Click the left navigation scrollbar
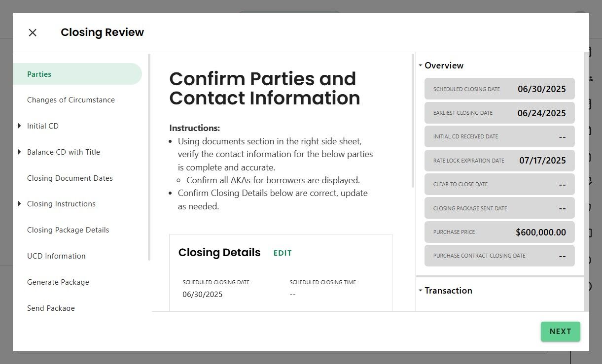The width and height of the screenshot is (602, 364). point(149,158)
